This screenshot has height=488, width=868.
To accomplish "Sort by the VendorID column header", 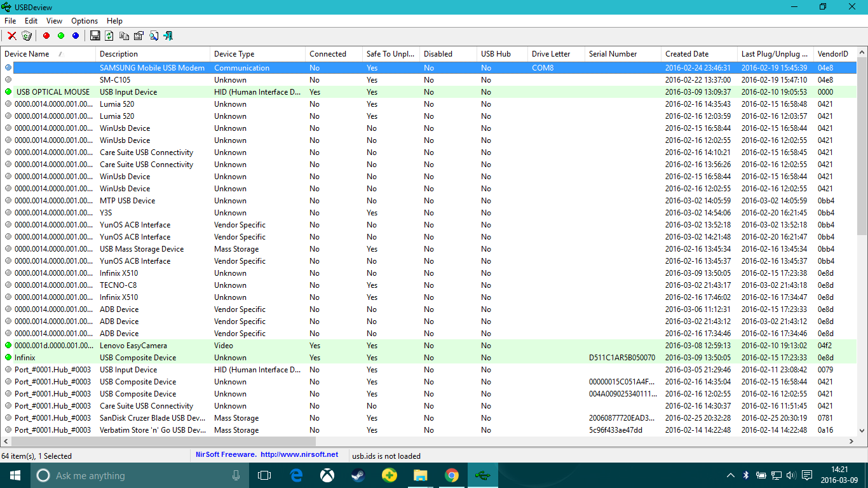I will pyautogui.click(x=835, y=54).
